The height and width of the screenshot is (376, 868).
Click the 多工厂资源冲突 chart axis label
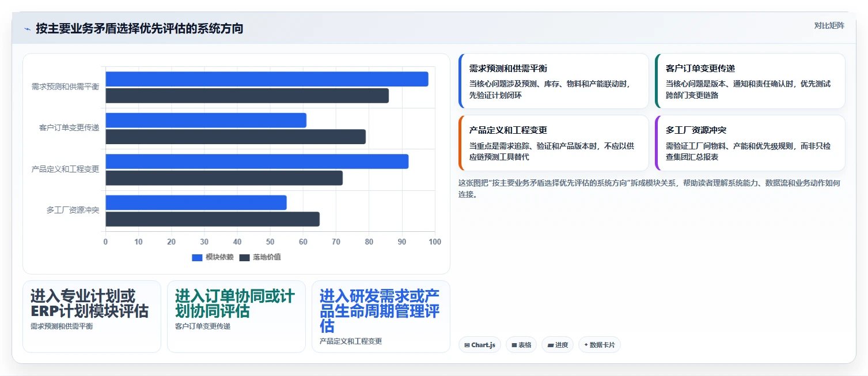73,210
